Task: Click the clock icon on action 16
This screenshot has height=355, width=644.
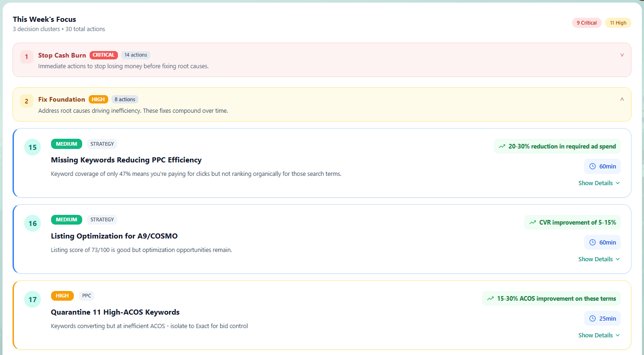Action: (x=592, y=242)
